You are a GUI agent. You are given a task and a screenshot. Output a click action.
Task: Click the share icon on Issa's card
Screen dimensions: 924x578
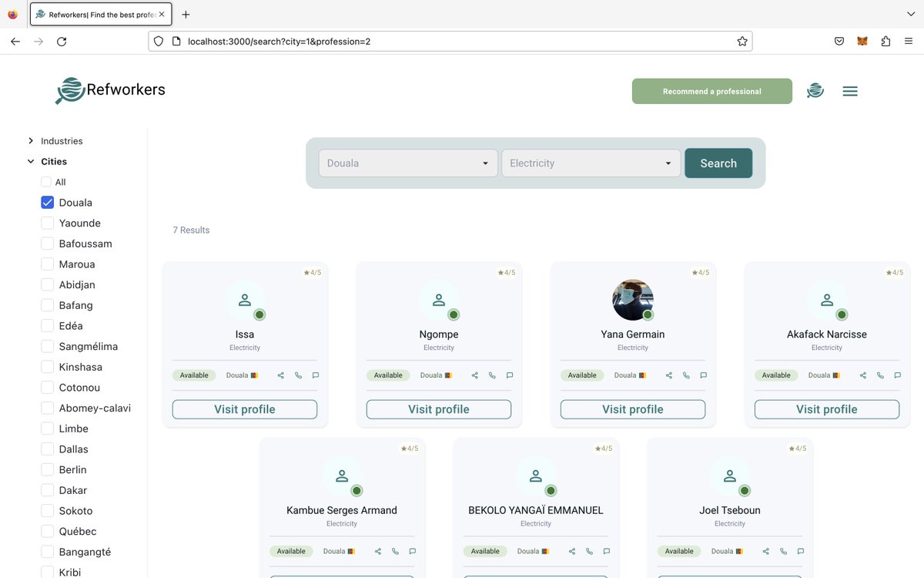click(281, 375)
